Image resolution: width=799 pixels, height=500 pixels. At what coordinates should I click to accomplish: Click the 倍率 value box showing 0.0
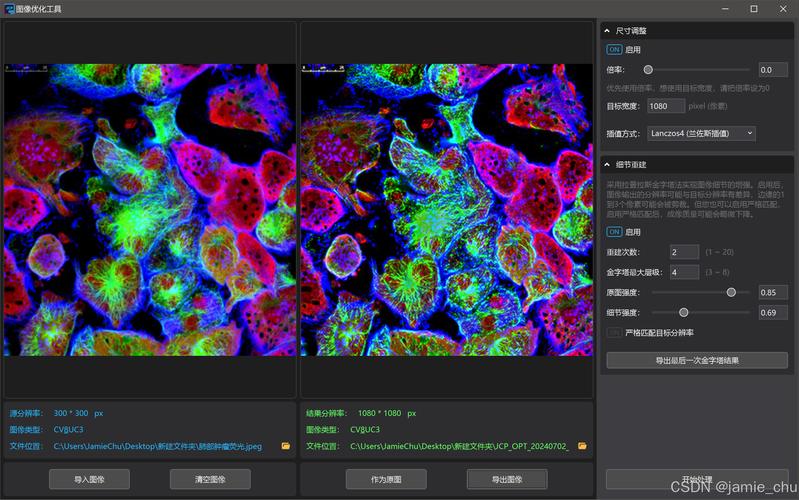773,69
